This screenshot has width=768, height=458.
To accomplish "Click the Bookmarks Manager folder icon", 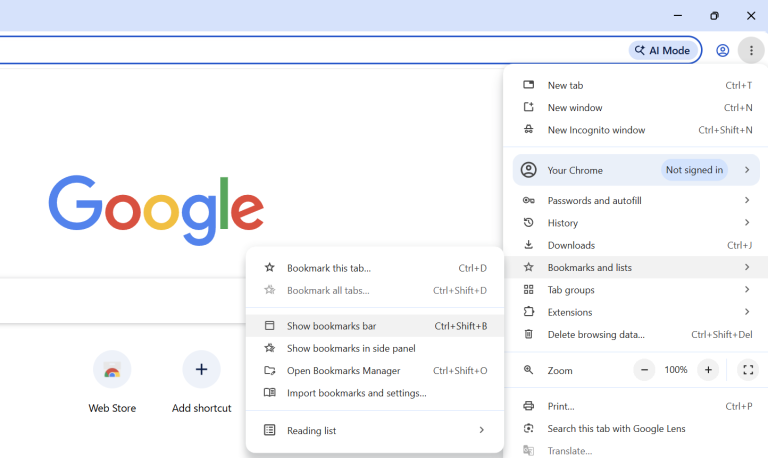I will [x=269, y=370].
